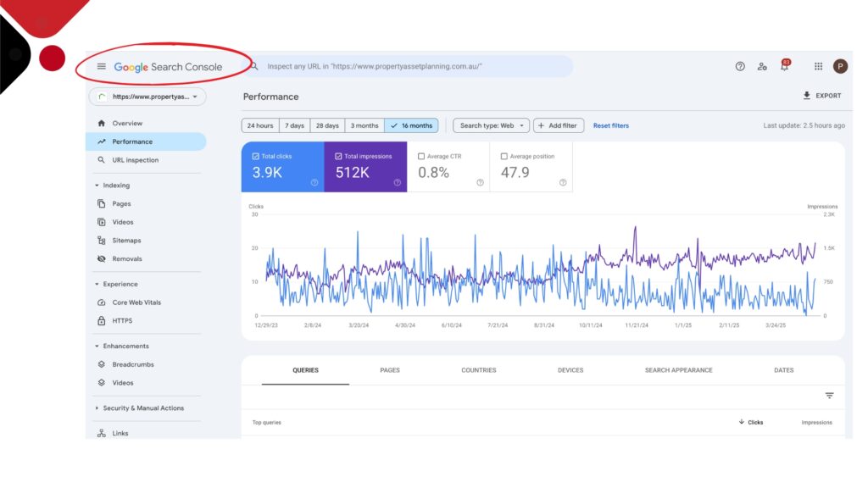The width and height of the screenshot is (868, 488).
Task: Enable the Average CTR checkbox
Action: click(421, 157)
